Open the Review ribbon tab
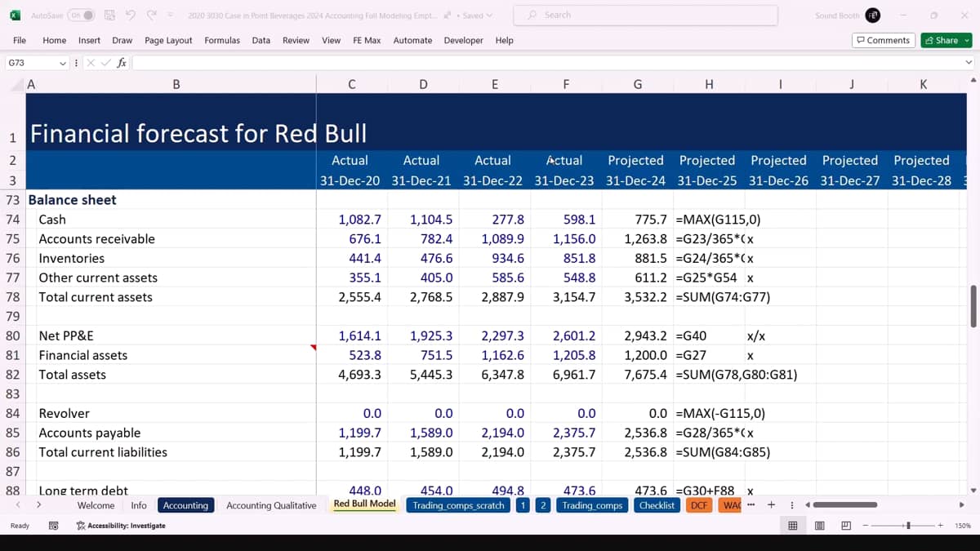Screen dimensions: 980x551 296,40
